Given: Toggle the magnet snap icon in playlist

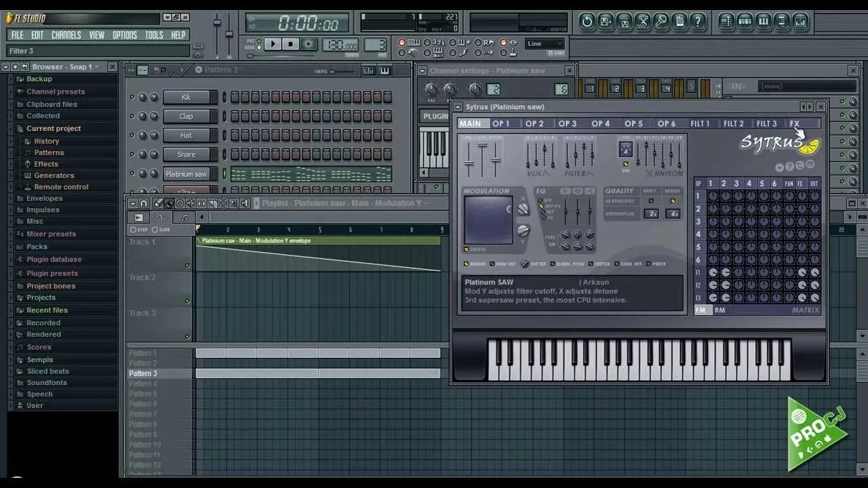Looking at the screenshot, I should pos(144,203).
